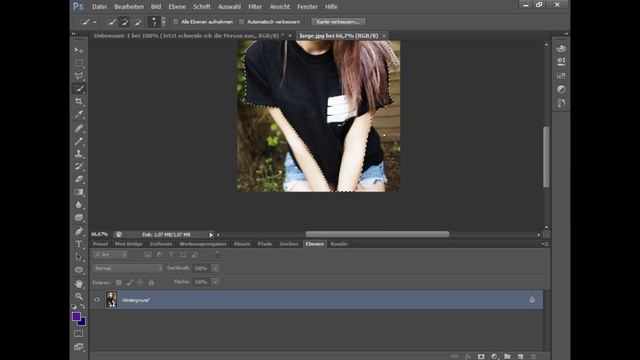Image resolution: width=640 pixels, height=360 pixels.
Task: Open the Auswahl menu
Action: coord(229,7)
